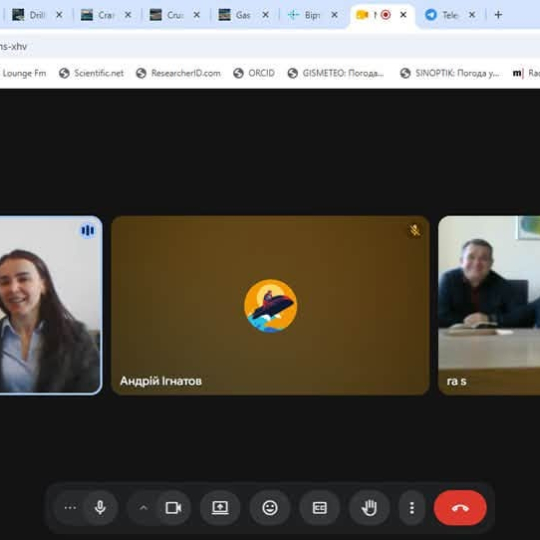
Task: Close the Telegram browser tab
Action: tap(472, 15)
